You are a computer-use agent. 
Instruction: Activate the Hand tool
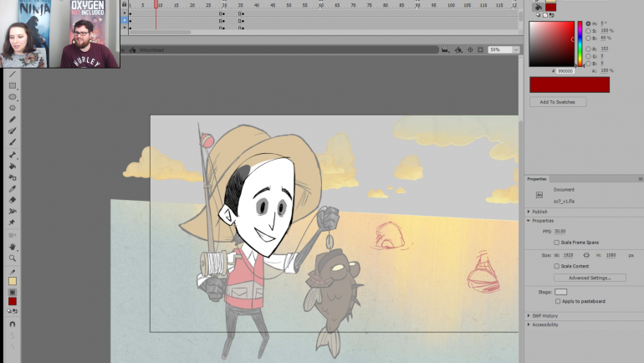click(x=13, y=247)
